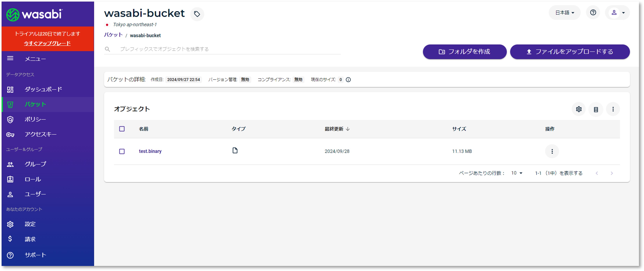This screenshot has width=644, height=271.
Task: Click the info icon beside current size
Action: tap(348, 80)
